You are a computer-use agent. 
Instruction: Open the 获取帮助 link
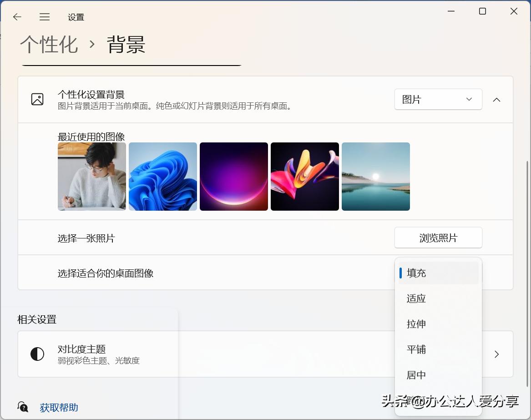(x=59, y=408)
